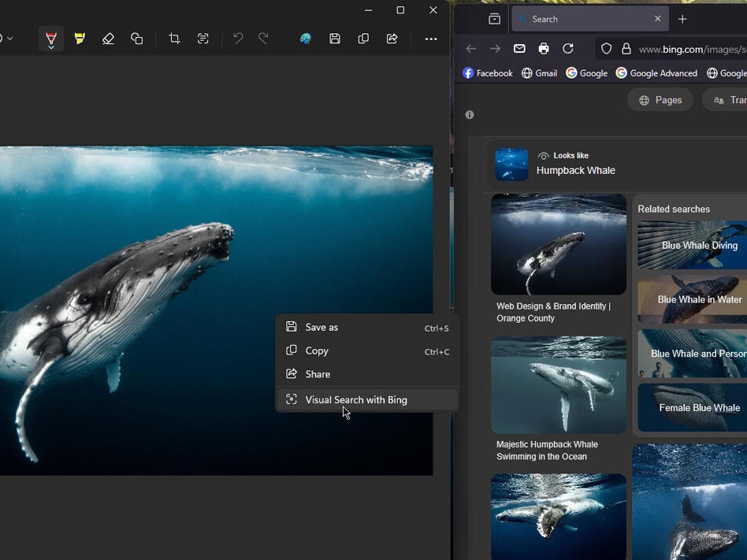Choose Share from context menu
The image size is (747, 560).
pyautogui.click(x=367, y=374)
